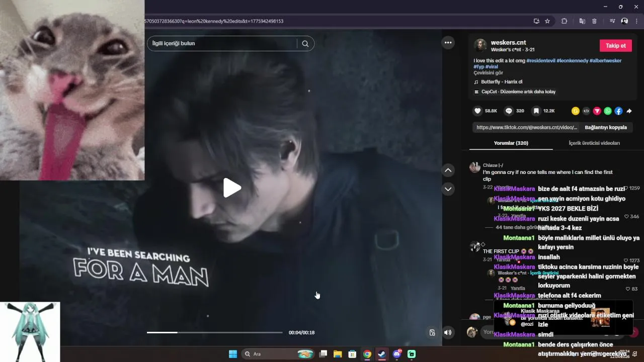The image size is (644, 362).
Task: Open the Butterfly - Harrix sound link
Action: point(502,82)
